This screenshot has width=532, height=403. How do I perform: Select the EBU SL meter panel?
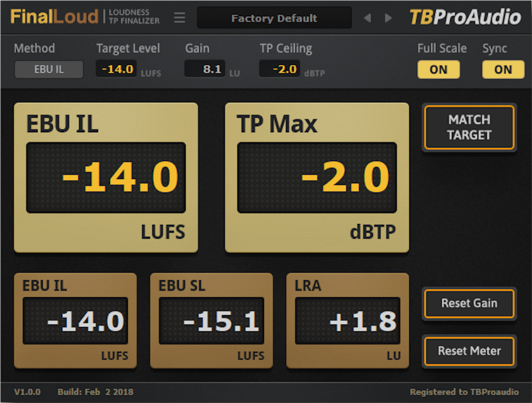(211, 320)
